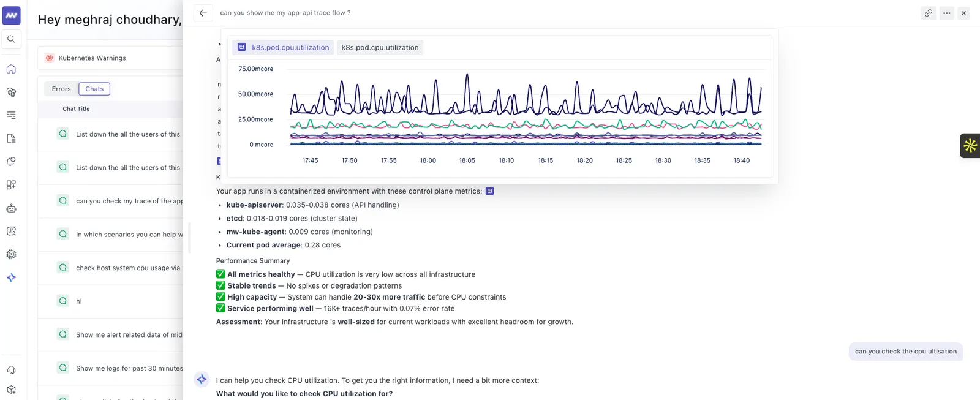Open the box package icon at the sidebar bottom

click(11, 390)
